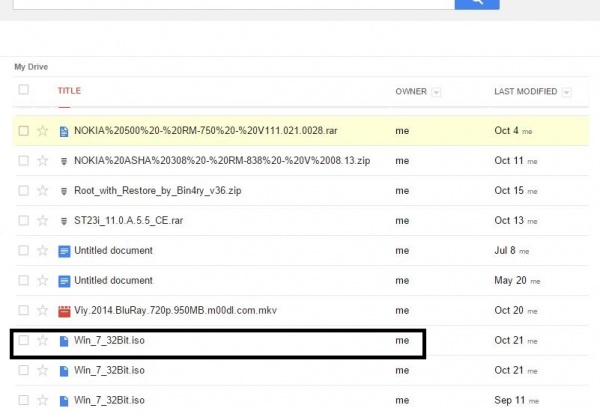Screen dimensions: 600x414
Task: Open the OWNER column dropdown arrow
Action: click(436, 92)
